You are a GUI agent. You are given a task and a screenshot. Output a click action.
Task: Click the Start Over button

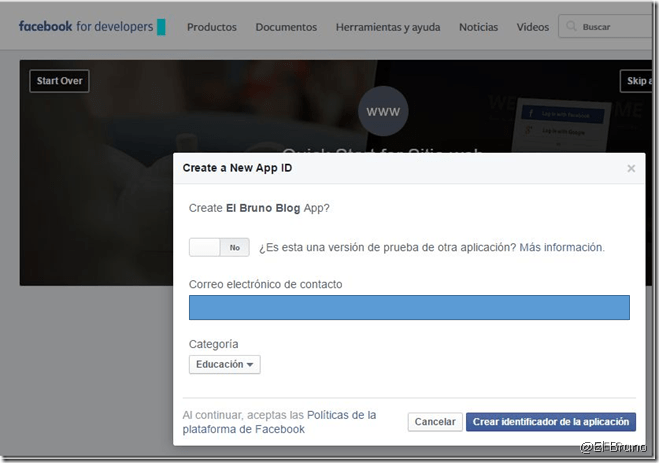(x=59, y=81)
